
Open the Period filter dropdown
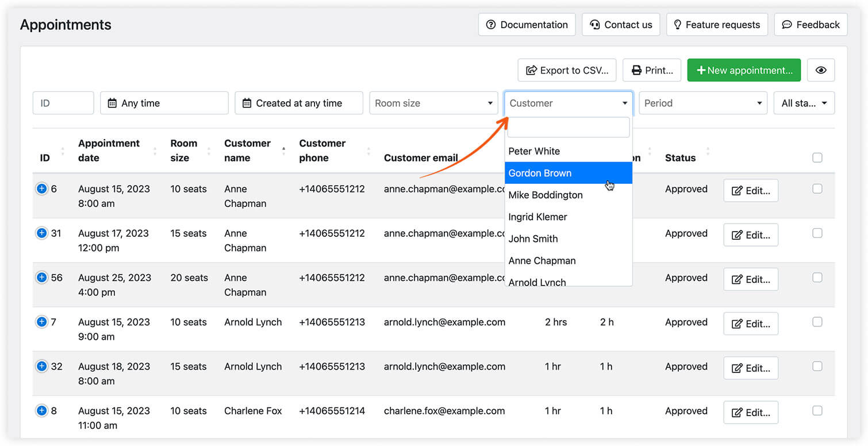click(x=703, y=103)
